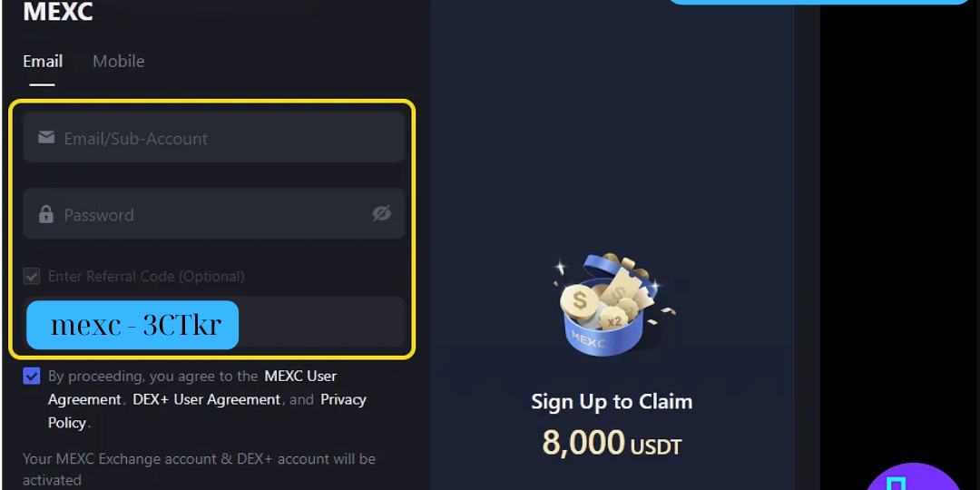Click the 8,000 USDT reward amount
Screen dimensions: 980x490
612,443
